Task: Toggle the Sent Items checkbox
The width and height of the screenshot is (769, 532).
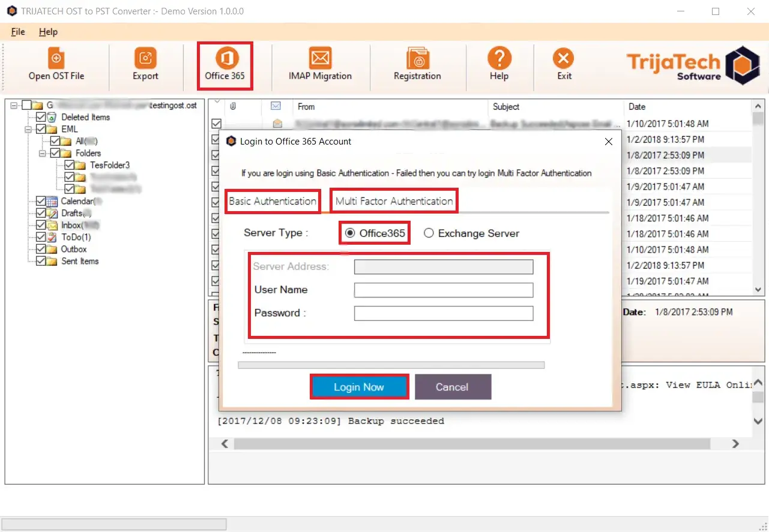Action: (x=41, y=261)
